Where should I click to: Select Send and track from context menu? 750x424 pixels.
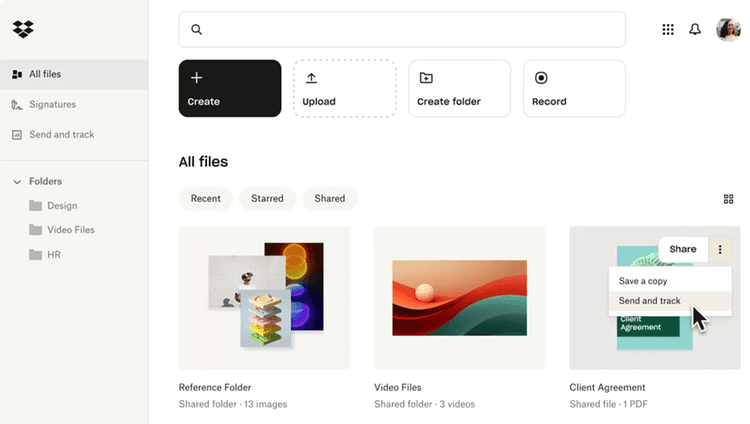(649, 301)
